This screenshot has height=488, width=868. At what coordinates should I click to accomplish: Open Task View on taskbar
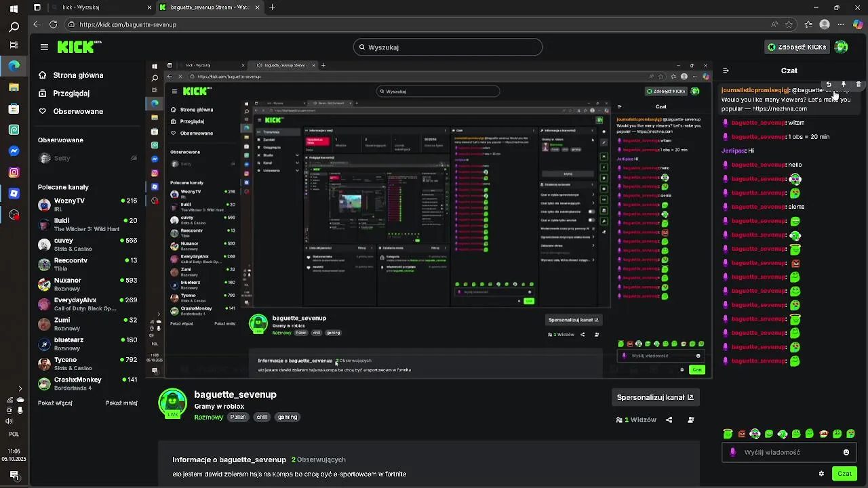(x=14, y=45)
